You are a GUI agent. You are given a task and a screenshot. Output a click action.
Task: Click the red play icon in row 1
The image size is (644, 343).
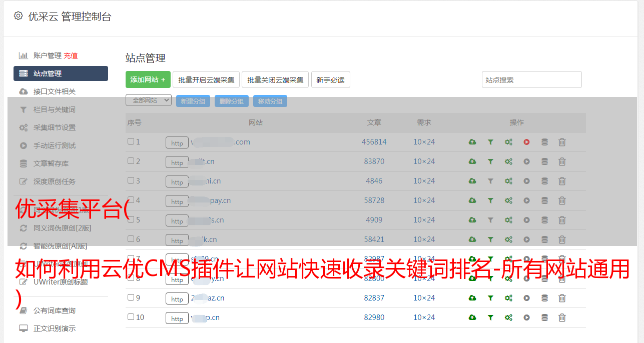(x=526, y=142)
